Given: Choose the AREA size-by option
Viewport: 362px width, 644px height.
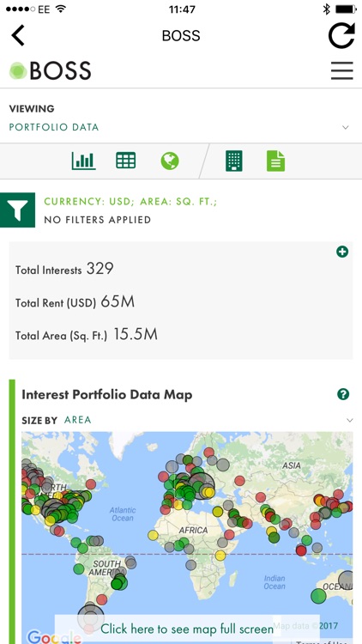Looking at the screenshot, I should point(78,420).
